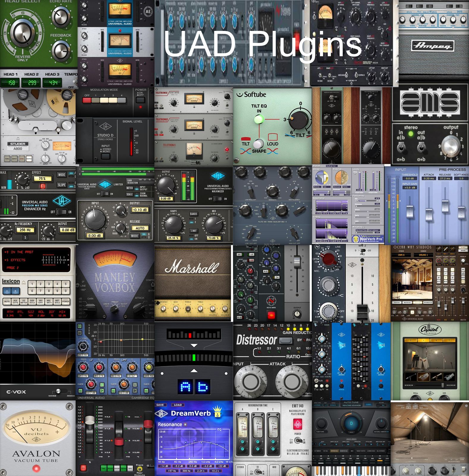This screenshot has width=469, height=476.
Task: Toggle the Precision Enhancer Hz power switch
Action: click(62, 212)
